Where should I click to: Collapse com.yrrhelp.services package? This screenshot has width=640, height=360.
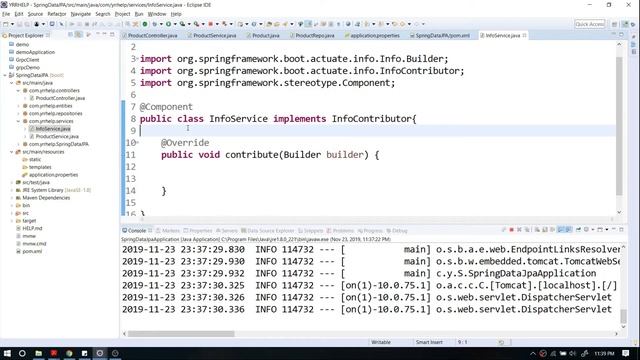(18, 121)
